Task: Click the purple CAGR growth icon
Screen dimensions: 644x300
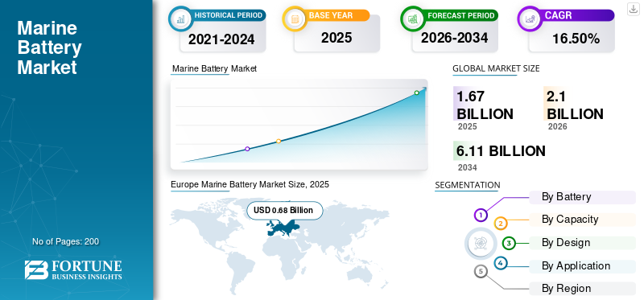Action: pyautogui.click(x=530, y=18)
